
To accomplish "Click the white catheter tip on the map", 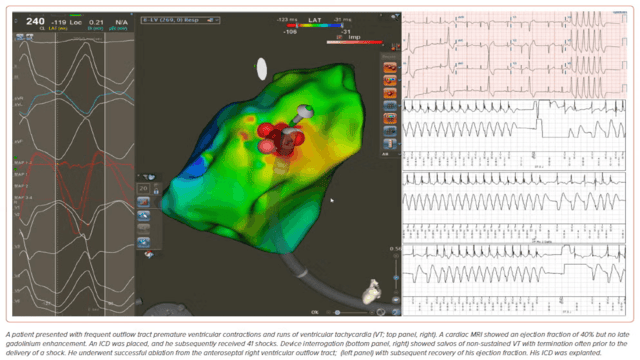I will (x=305, y=110).
